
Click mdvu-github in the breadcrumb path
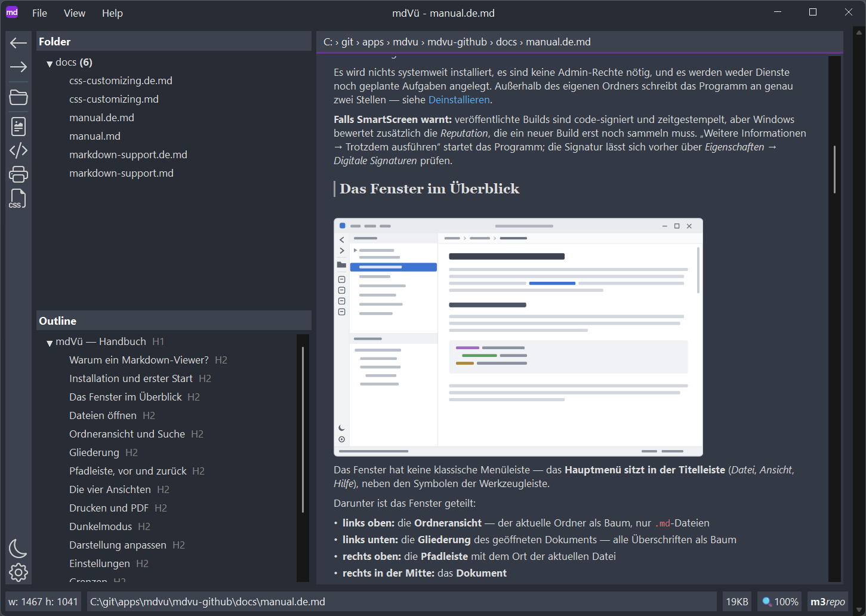click(457, 42)
